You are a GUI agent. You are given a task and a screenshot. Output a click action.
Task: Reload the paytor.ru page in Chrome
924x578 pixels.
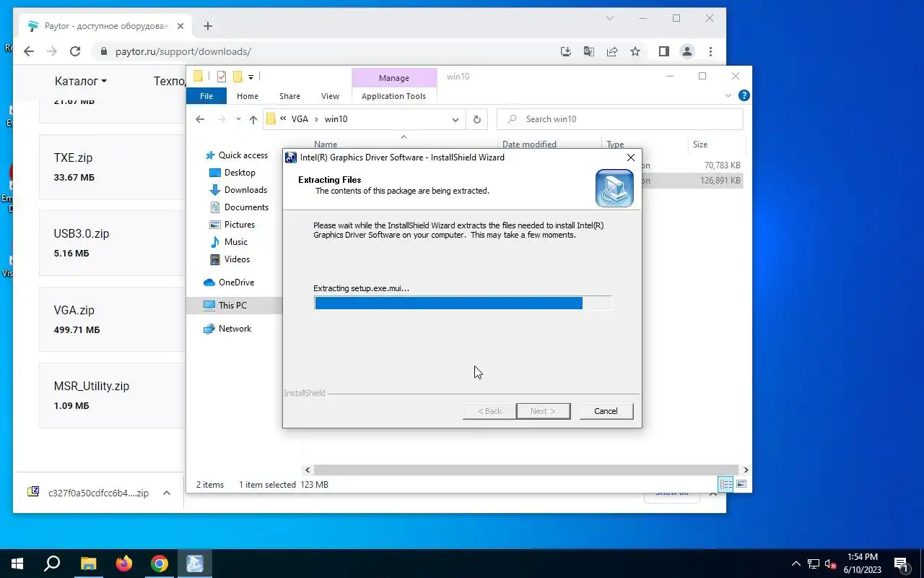75,51
